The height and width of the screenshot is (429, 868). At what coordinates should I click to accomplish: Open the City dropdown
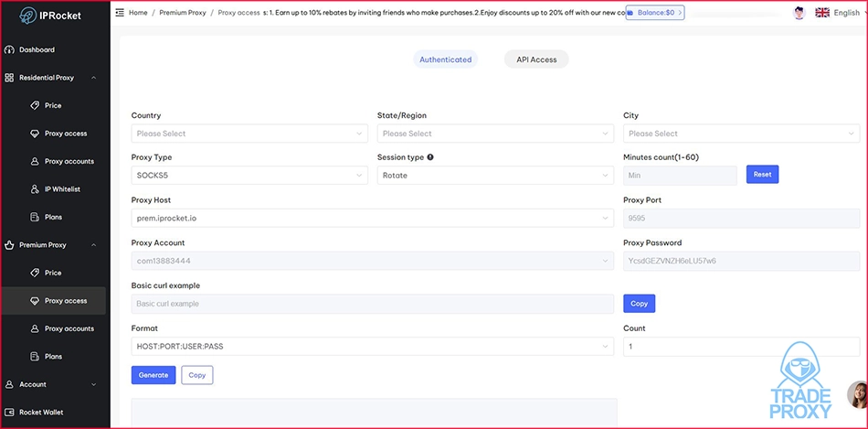coord(742,134)
